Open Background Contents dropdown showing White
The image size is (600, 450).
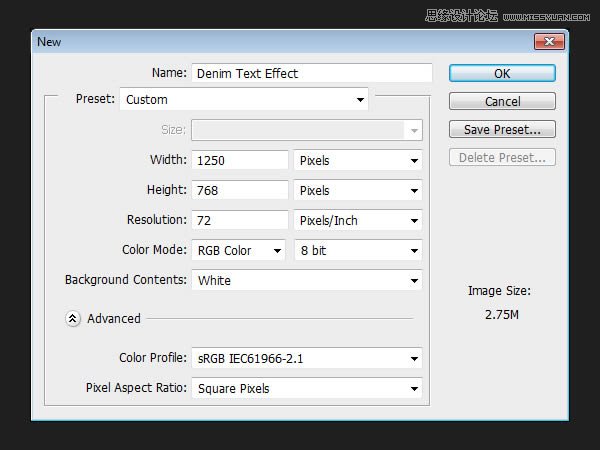point(307,280)
